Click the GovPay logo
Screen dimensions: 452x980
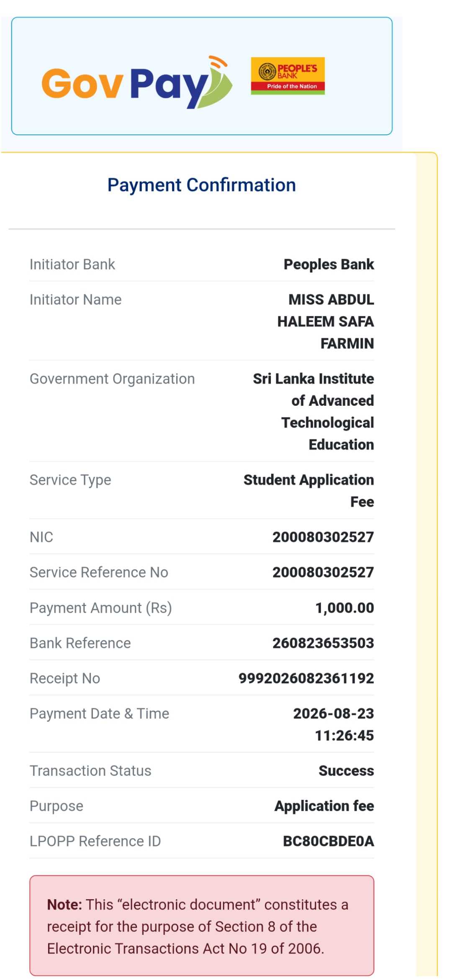click(x=137, y=82)
